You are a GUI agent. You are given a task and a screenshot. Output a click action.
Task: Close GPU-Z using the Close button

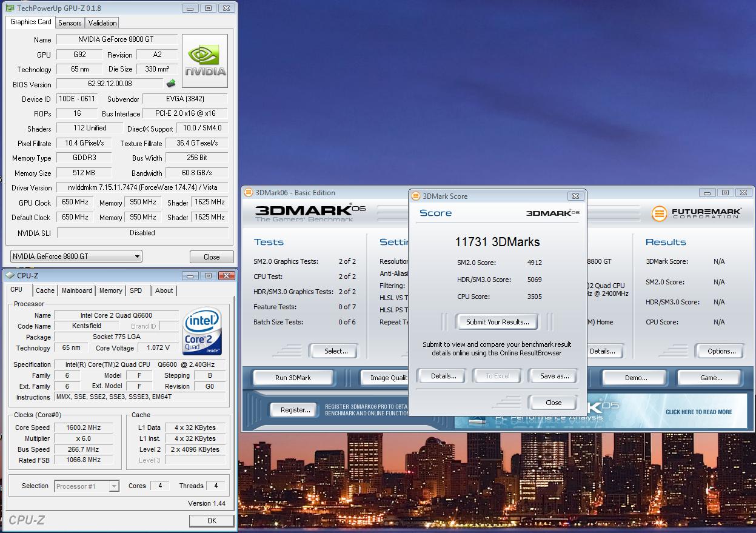click(212, 256)
